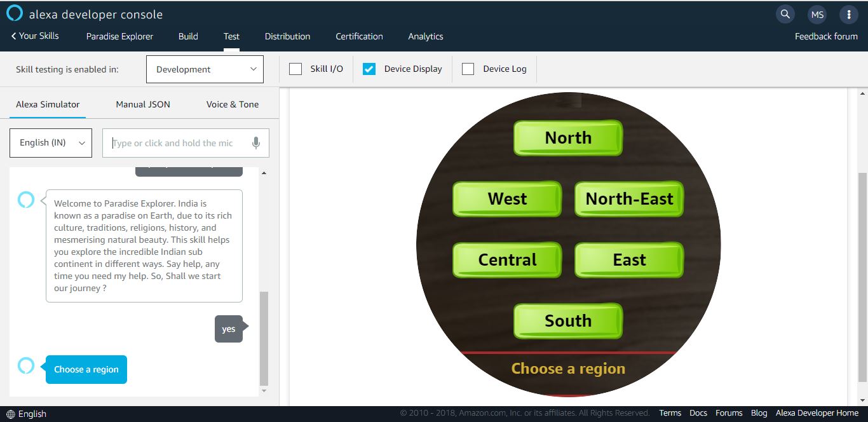Click the yellow Choose a region caption
This screenshot has height=422, width=868.
point(568,369)
